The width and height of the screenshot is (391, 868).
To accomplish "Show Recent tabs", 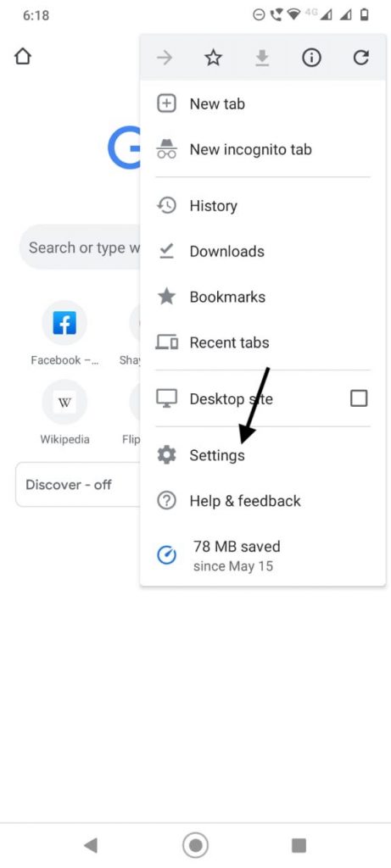I will point(263,342).
